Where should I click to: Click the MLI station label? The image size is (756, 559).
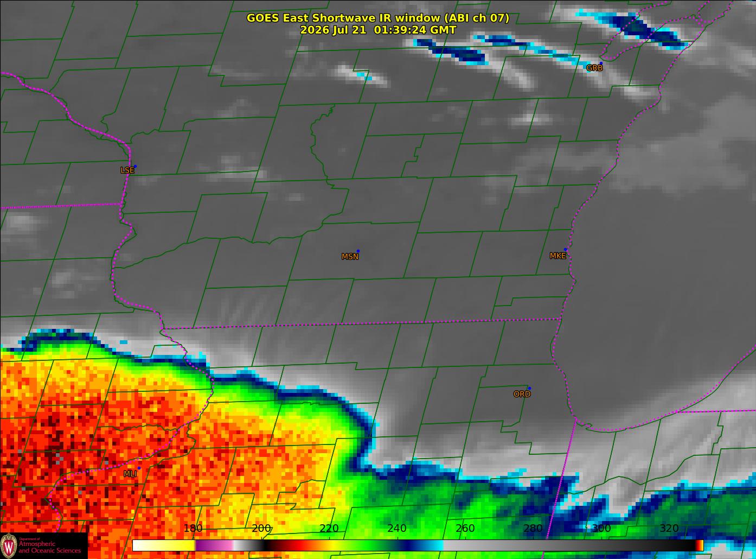(x=130, y=474)
